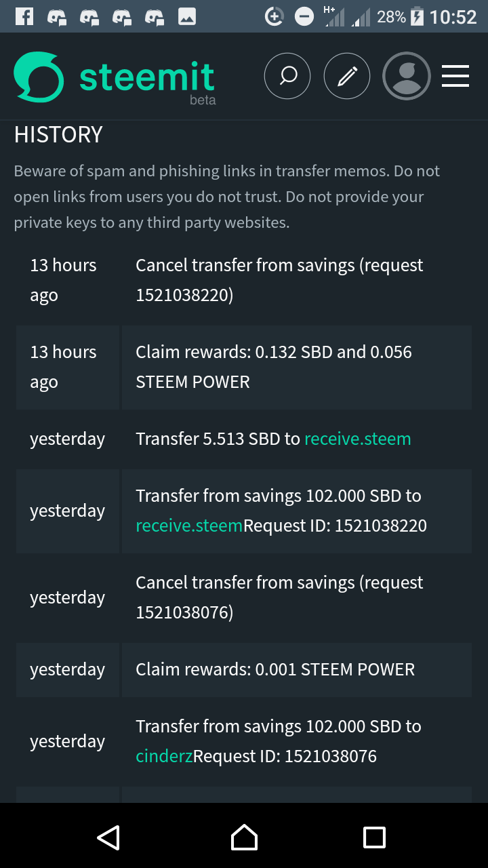Open receive.steem link beside Request ID 1521038220

coord(189,526)
